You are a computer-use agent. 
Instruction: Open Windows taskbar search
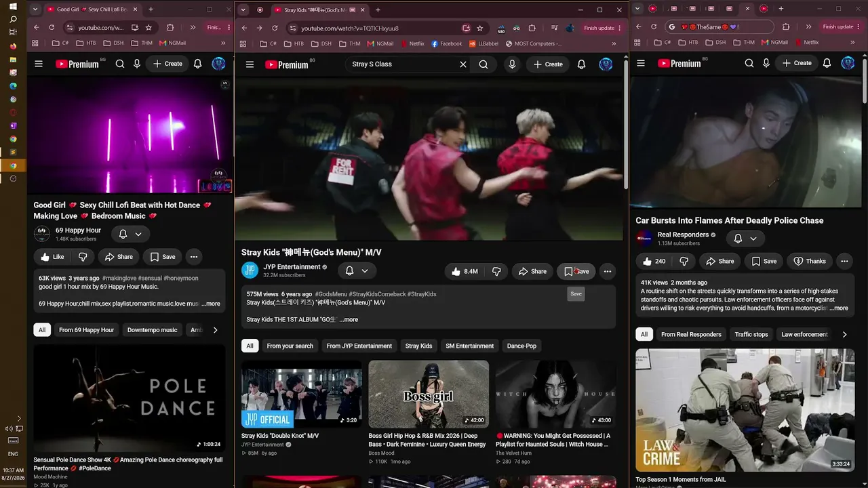[x=13, y=19]
